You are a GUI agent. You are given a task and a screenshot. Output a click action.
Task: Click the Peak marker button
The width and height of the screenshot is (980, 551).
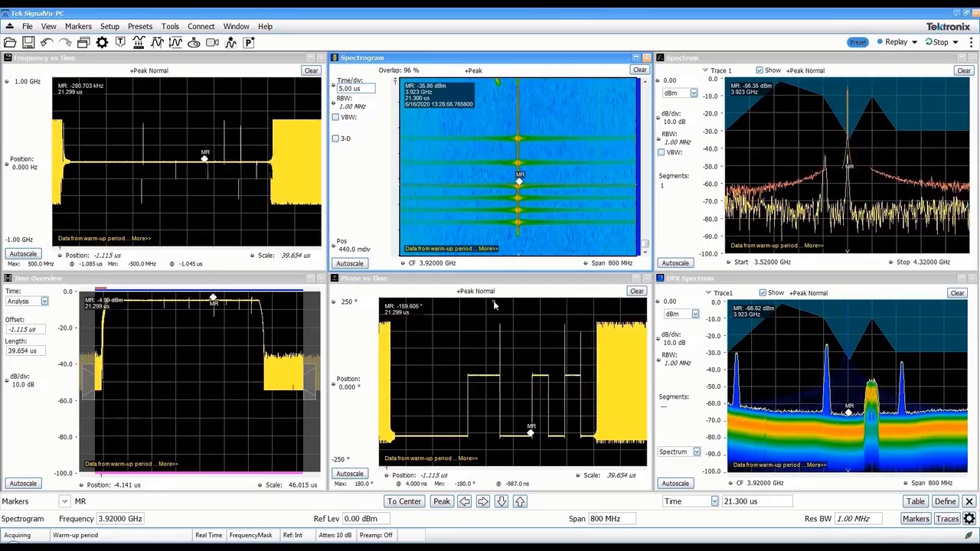click(x=442, y=501)
